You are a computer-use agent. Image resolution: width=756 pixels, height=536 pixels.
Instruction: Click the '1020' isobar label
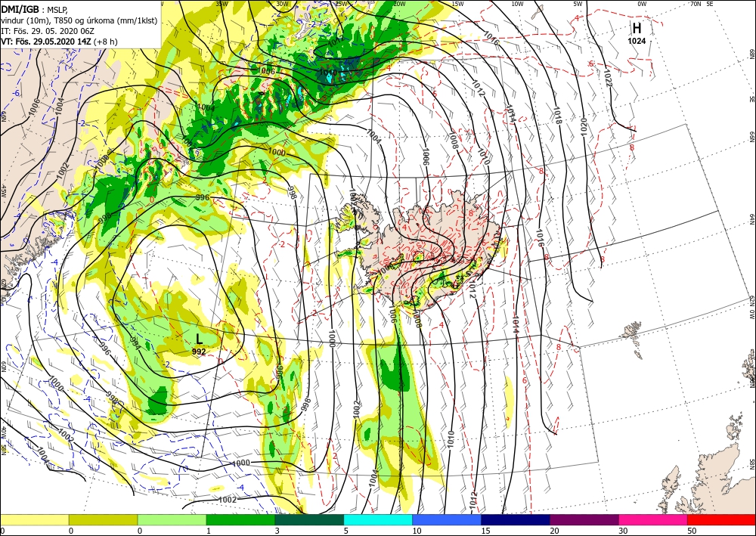click(x=584, y=126)
